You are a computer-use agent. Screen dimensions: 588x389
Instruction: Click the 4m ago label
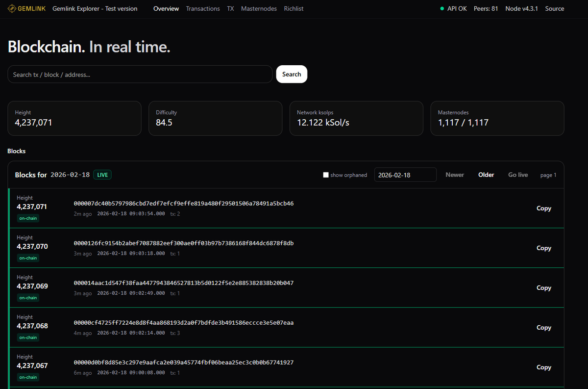pyautogui.click(x=82, y=333)
